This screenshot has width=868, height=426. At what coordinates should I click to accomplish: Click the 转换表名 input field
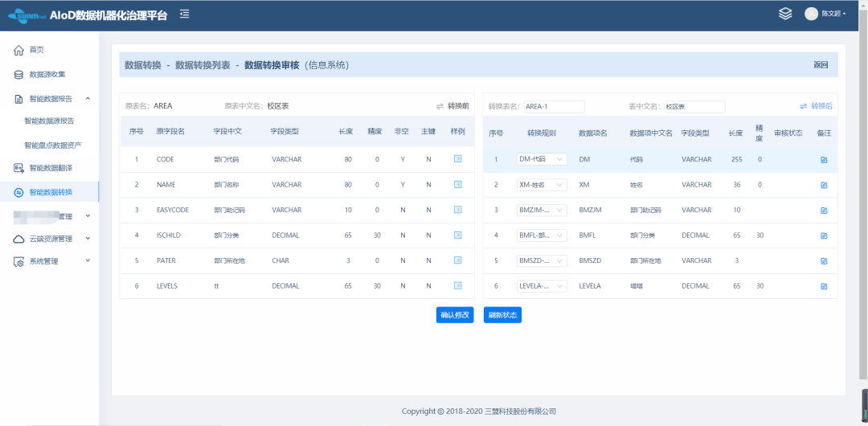click(x=554, y=106)
